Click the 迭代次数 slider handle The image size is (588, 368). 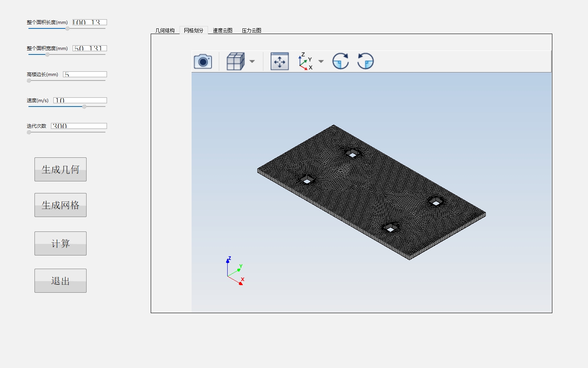[29, 132]
